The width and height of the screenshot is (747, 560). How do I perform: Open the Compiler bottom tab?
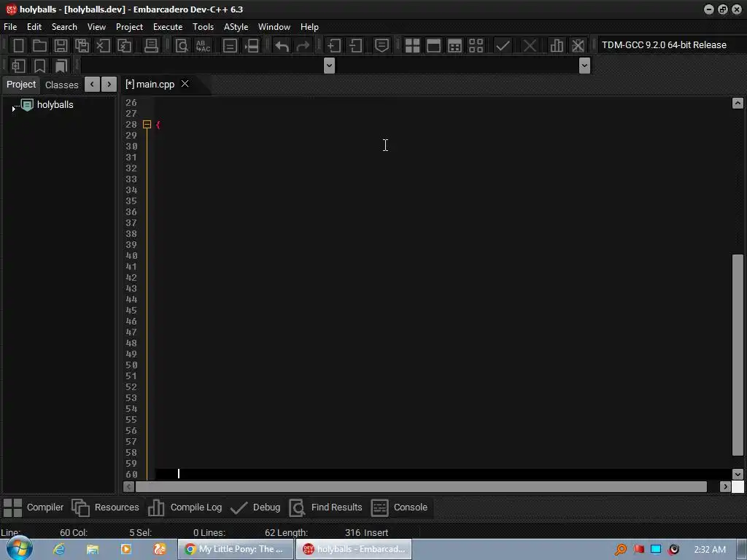[x=34, y=507]
